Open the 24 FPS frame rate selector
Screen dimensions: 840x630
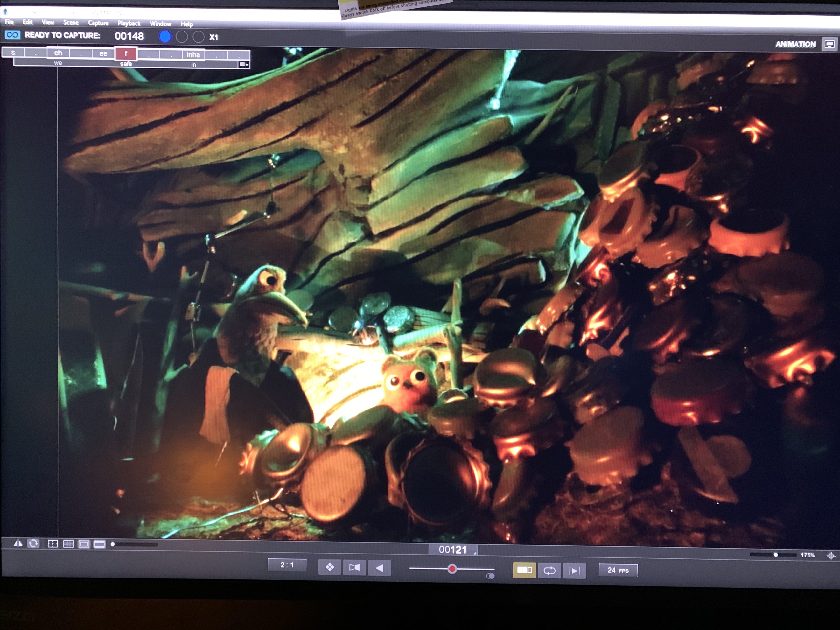[x=618, y=570]
